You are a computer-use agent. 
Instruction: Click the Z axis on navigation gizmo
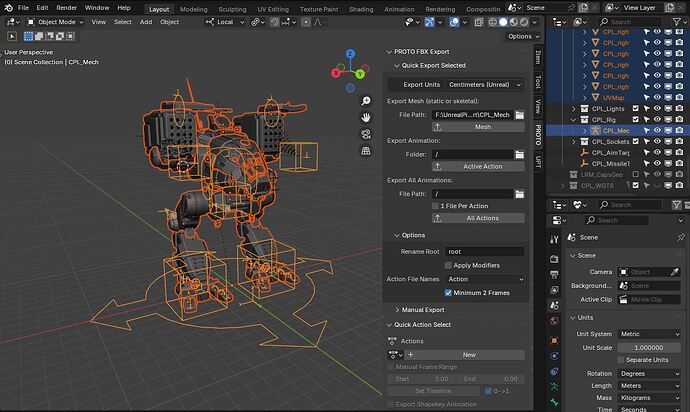pyautogui.click(x=350, y=54)
